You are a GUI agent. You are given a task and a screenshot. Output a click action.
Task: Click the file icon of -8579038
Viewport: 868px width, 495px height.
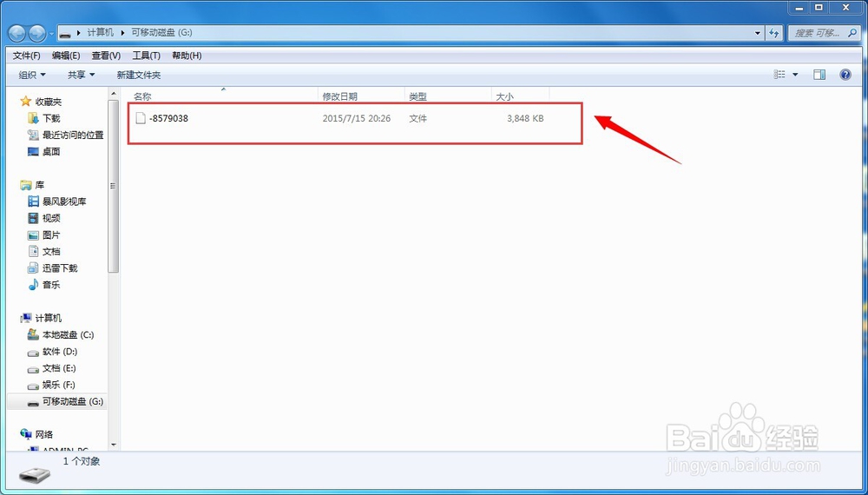coord(141,118)
